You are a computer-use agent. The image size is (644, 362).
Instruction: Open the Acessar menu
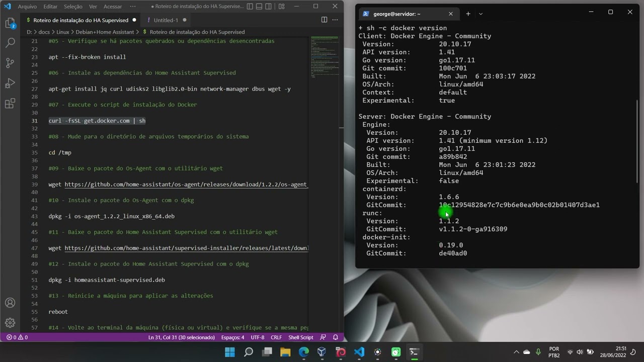click(x=113, y=7)
